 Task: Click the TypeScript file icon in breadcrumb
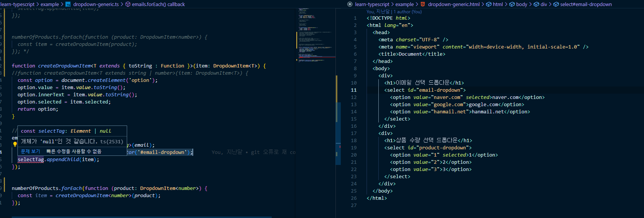[x=68, y=4]
